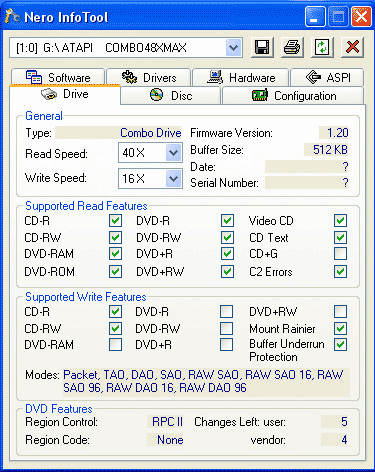Minimize the Nero InfoTool window

coord(315,16)
